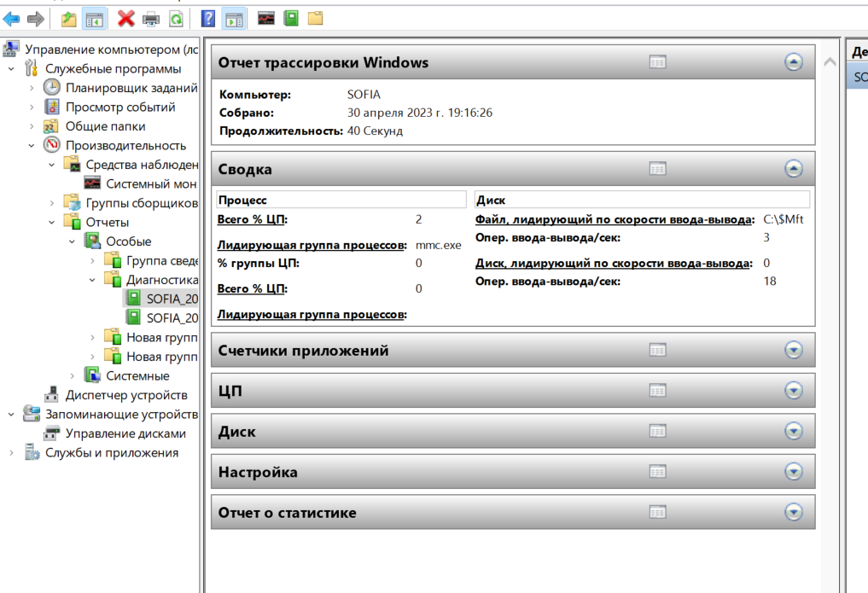Collapse the Диагностика tree node
Screen dimensions: 868x593
(92, 280)
